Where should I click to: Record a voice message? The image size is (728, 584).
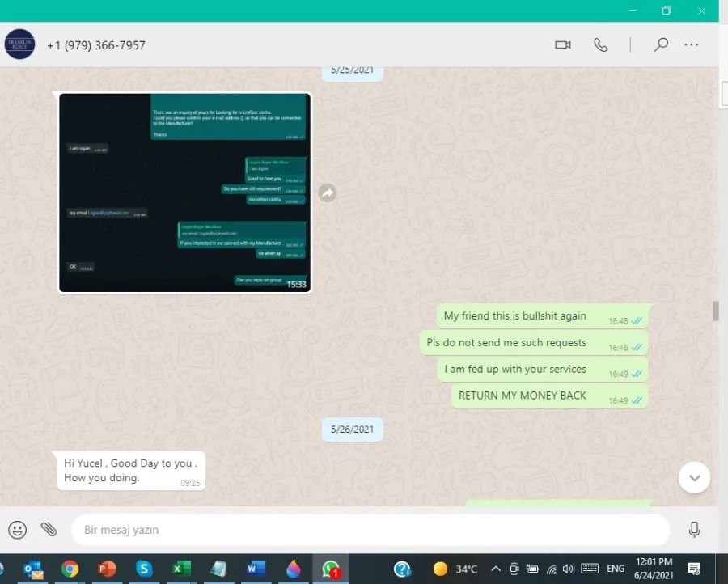[x=694, y=530]
